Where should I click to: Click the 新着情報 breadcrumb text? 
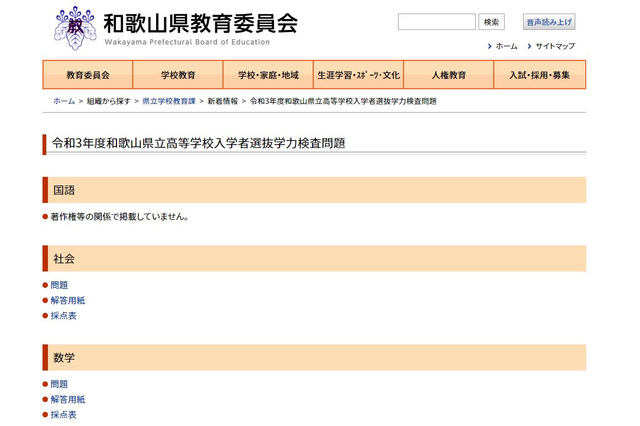click(x=222, y=101)
